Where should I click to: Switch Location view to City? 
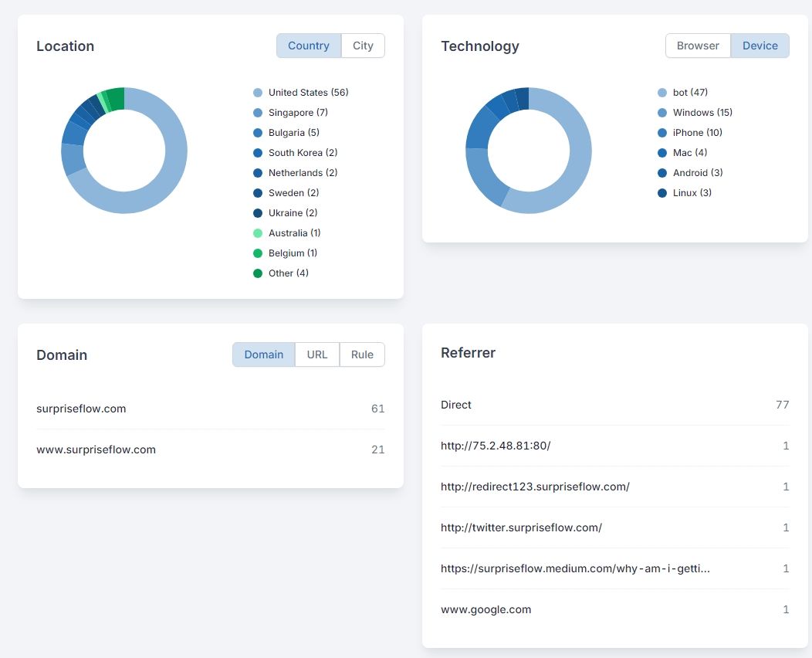click(x=363, y=46)
